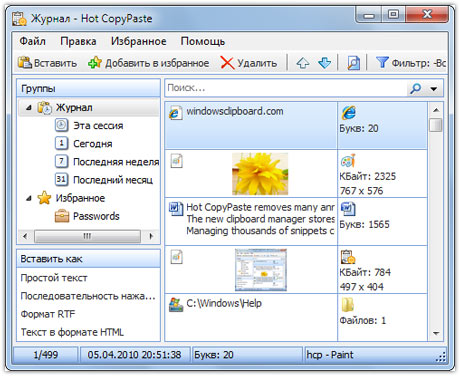The image size is (460, 376).
Task: Open the Фильтр funnel filter
Action: (411, 63)
